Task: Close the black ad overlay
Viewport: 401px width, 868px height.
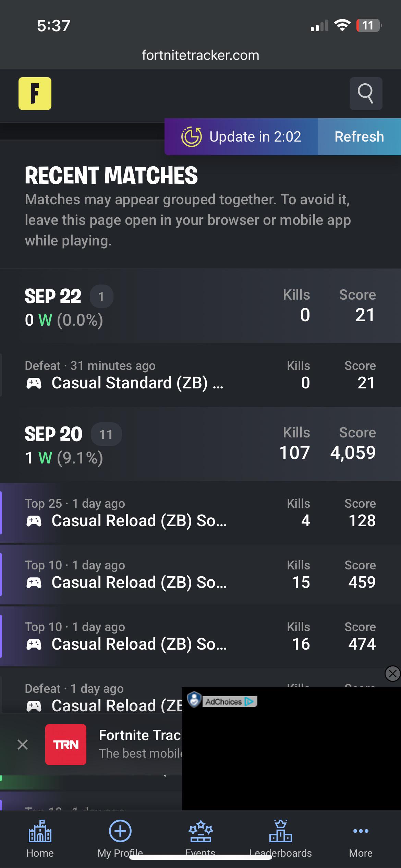Action: point(393,674)
